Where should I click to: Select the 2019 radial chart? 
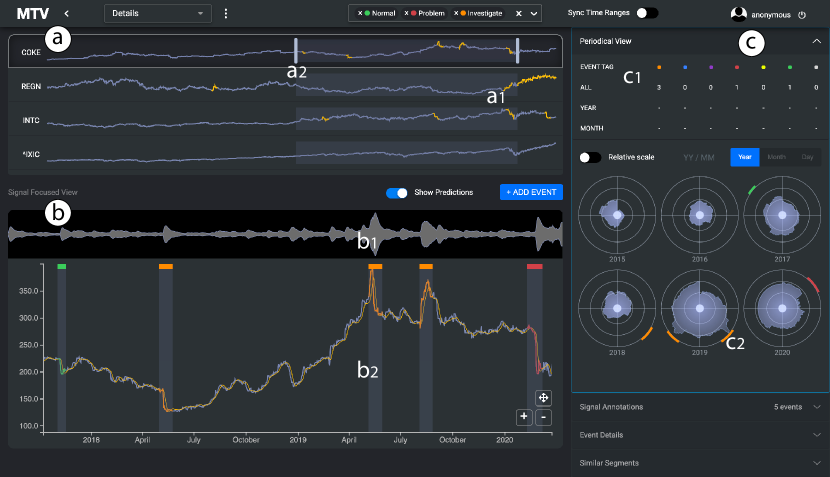pyautogui.click(x=701, y=308)
